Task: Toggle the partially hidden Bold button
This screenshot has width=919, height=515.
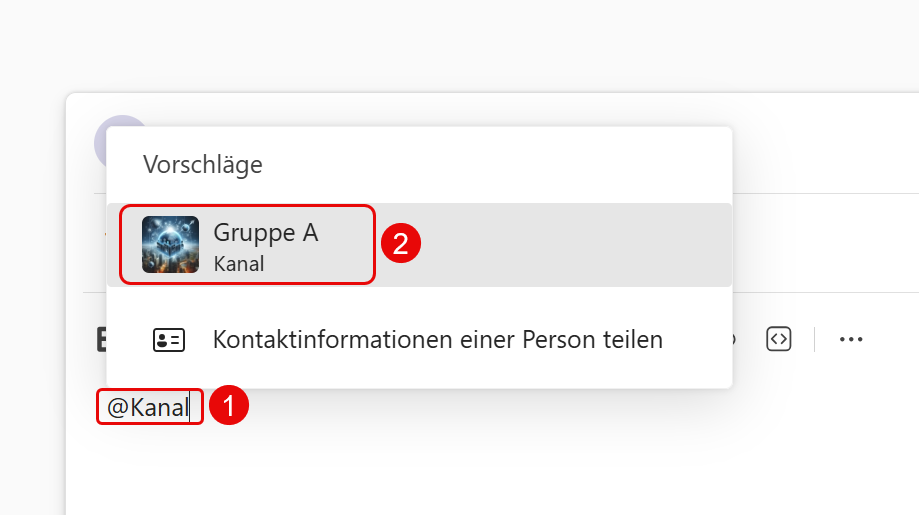Action: click(101, 340)
